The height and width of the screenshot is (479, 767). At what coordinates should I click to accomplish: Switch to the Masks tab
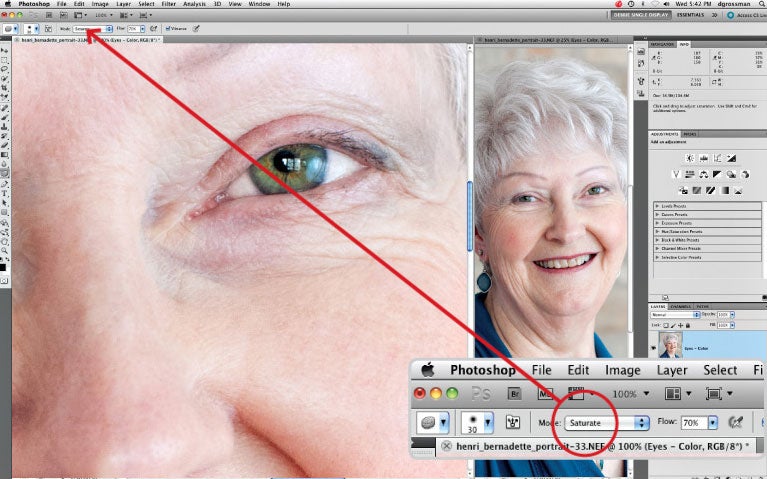(x=690, y=134)
